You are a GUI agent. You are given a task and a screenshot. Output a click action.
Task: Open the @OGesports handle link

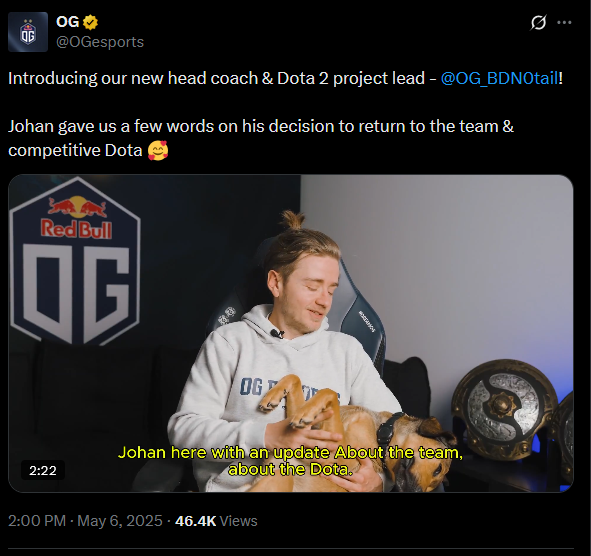pos(100,42)
